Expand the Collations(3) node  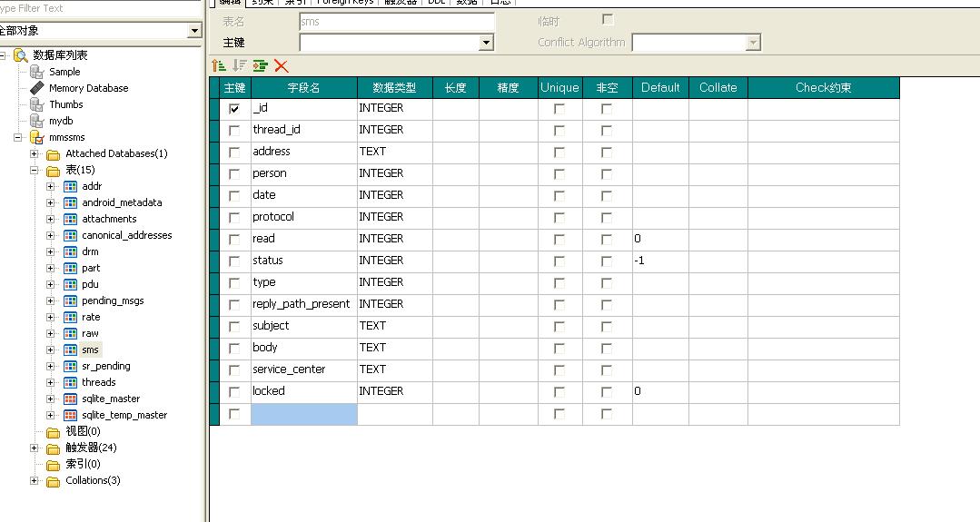click(x=35, y=480)
